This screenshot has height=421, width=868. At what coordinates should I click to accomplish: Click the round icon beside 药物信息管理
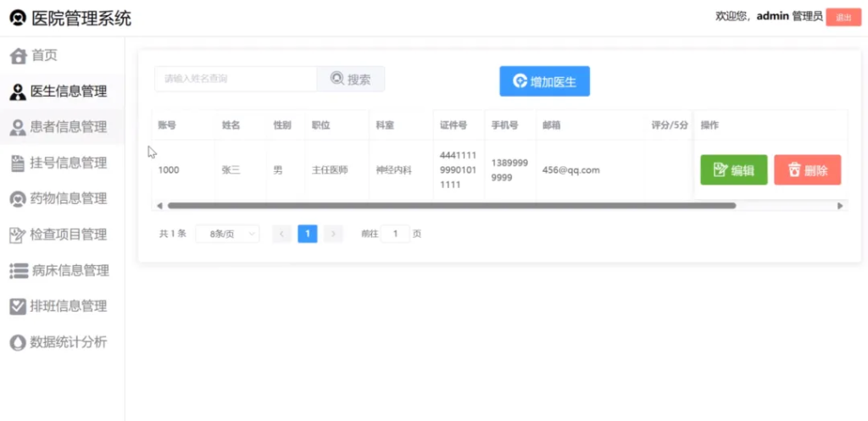pos(18,199)
